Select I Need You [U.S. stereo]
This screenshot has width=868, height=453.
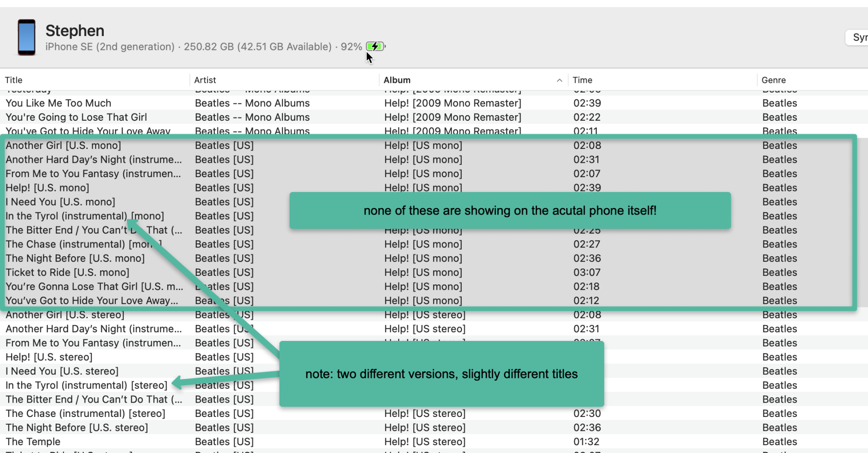coord(62,371)
